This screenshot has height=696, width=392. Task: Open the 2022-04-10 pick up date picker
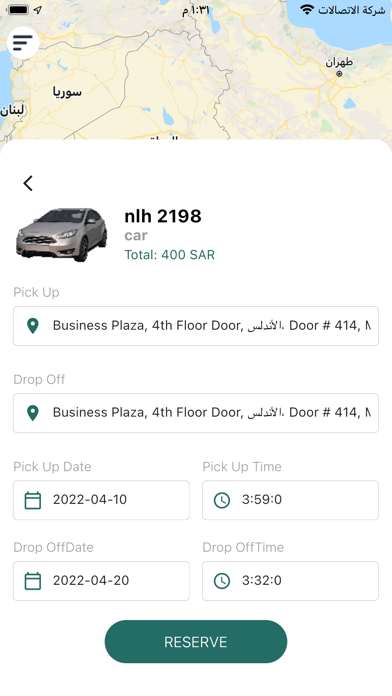click(x=101, y=500)
